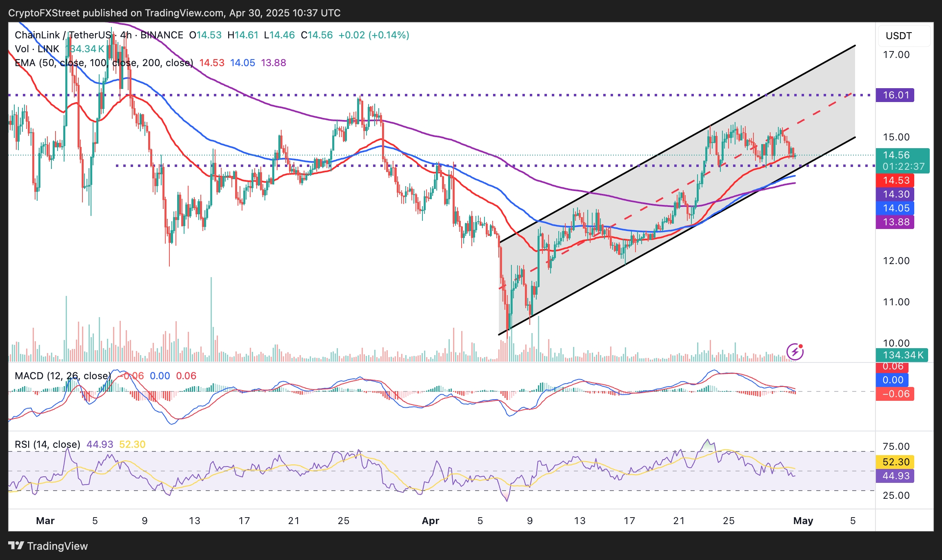Screen dimensions: 942x560
Task: Click the May label on time axis
Action: coord(803,520)
